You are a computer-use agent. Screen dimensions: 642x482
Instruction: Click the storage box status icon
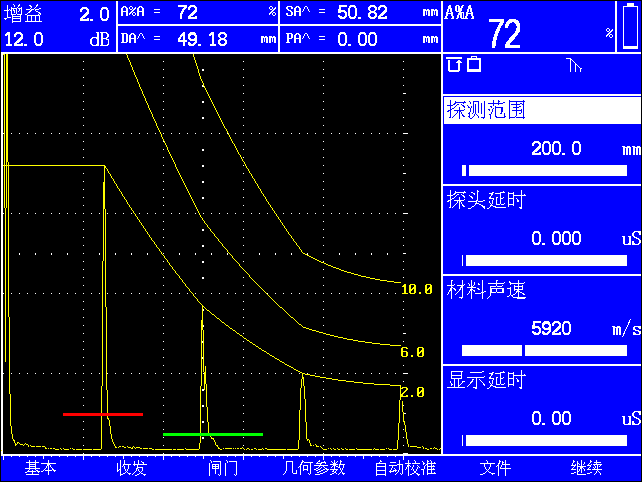(474, 64)
